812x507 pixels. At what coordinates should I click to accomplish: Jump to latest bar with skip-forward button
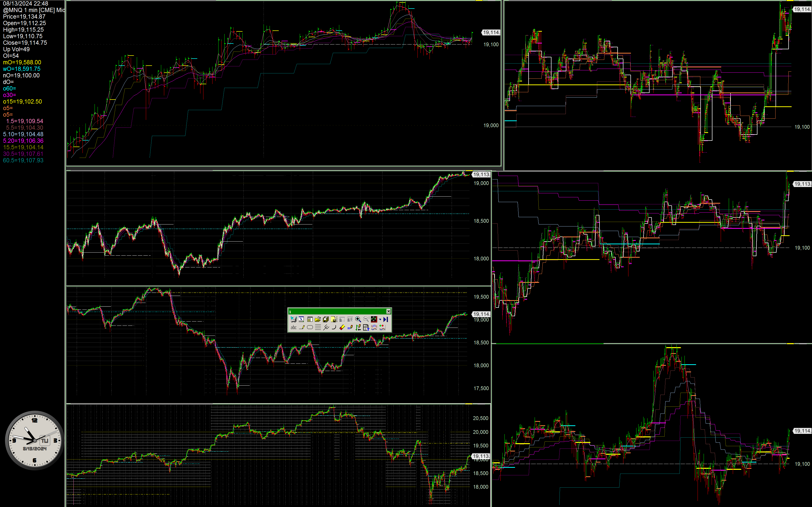pos(386,319)
